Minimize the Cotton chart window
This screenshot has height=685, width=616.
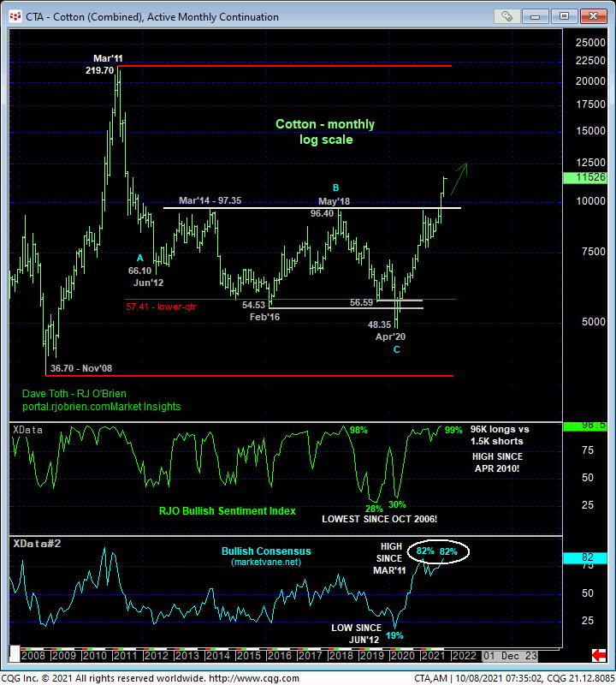[x=541, y=16]
